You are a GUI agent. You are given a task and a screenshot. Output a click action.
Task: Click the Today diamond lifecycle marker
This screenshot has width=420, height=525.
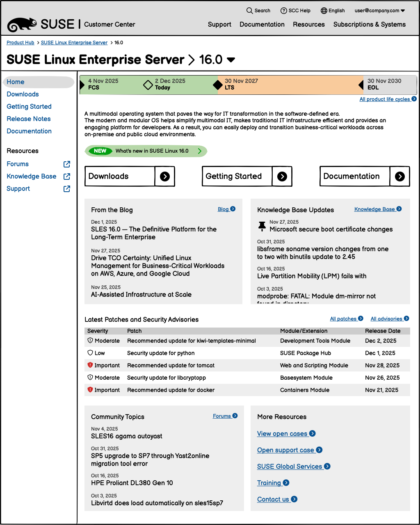148,85
